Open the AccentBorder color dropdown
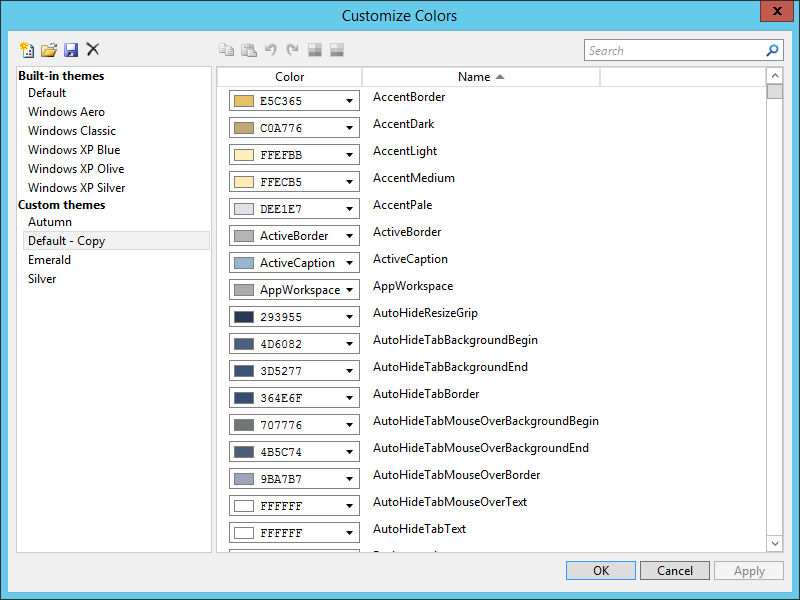800x600 pixels. coord(349,100)
